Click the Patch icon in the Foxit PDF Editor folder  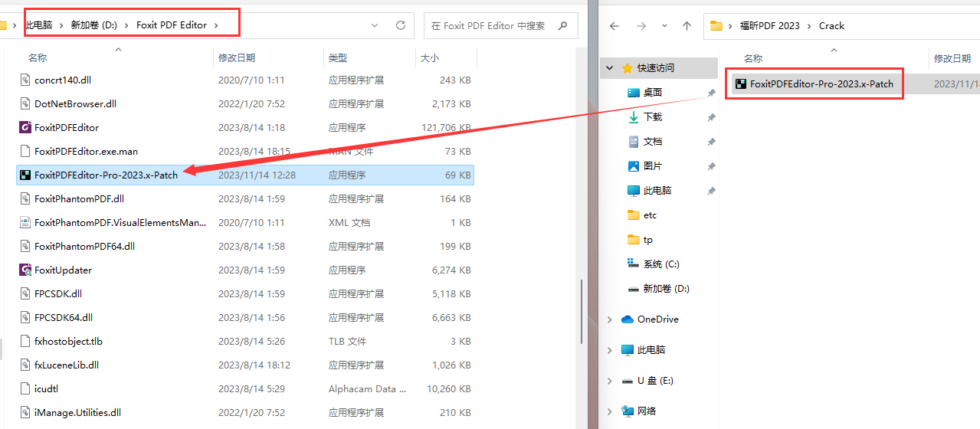pyautogui.click(x=25, y=175)
